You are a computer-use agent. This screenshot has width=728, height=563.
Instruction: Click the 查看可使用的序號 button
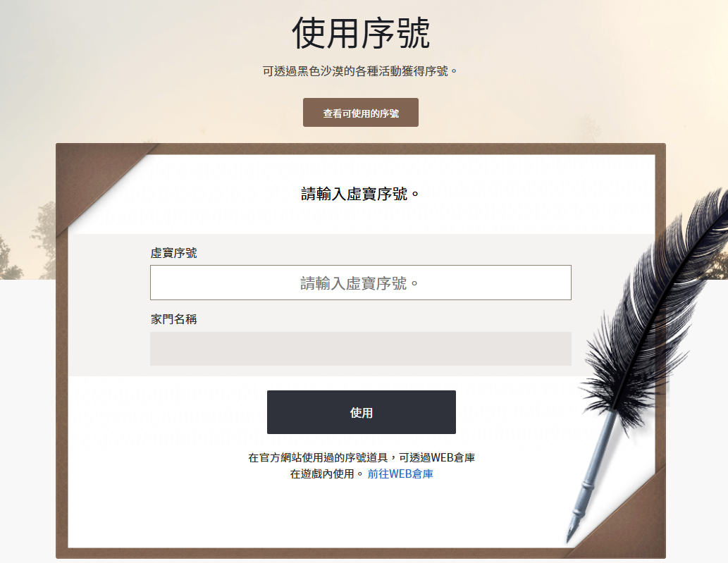[x=361, y=112]
